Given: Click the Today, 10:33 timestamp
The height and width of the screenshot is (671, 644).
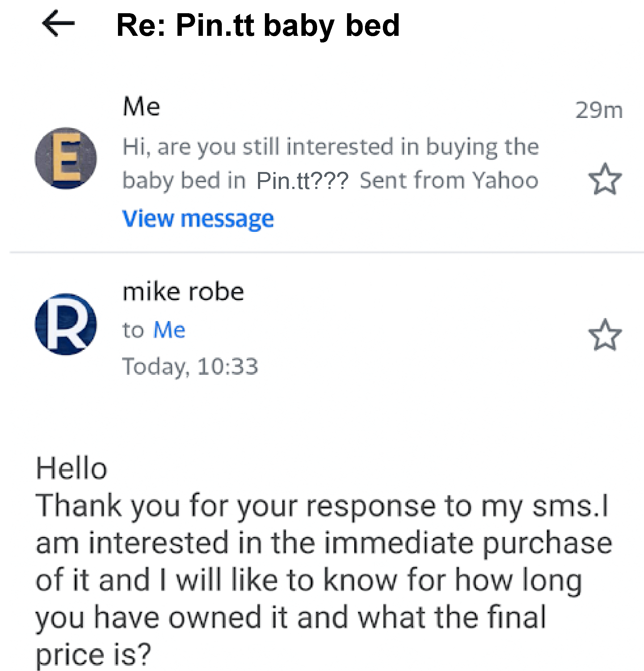Looking at the screenshot, I should click(190, 367).
